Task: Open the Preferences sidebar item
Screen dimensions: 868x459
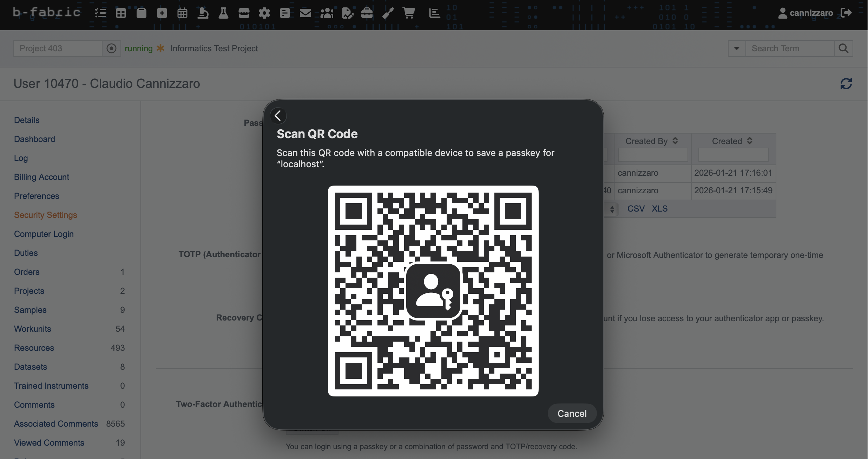Action: click(x=37, y=196)
